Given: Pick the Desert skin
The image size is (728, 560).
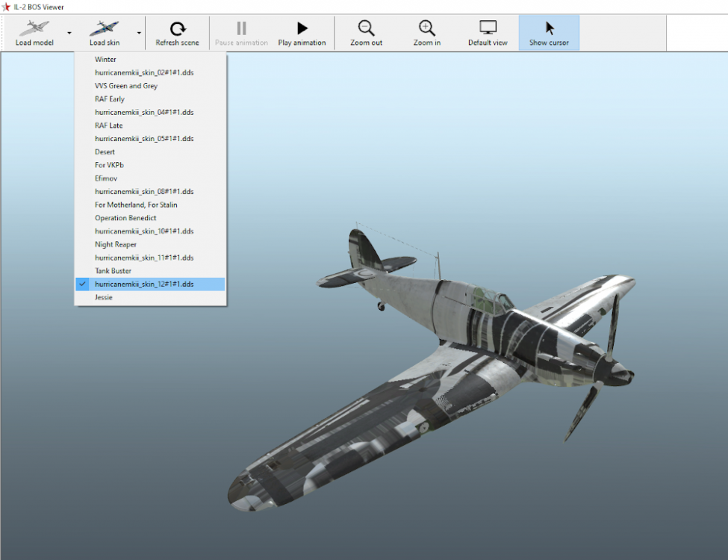Looking at the screenshot, I should click(105, 152).
